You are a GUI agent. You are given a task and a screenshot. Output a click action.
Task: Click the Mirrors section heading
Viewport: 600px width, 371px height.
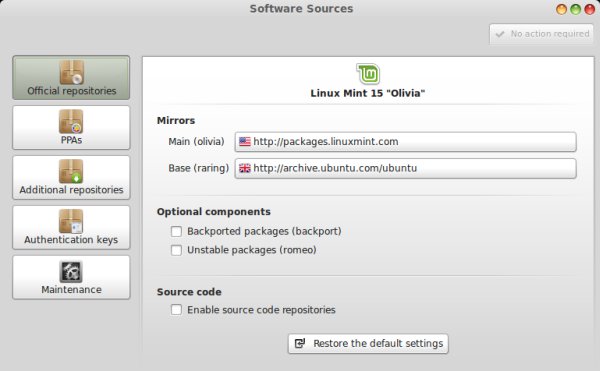176,120
